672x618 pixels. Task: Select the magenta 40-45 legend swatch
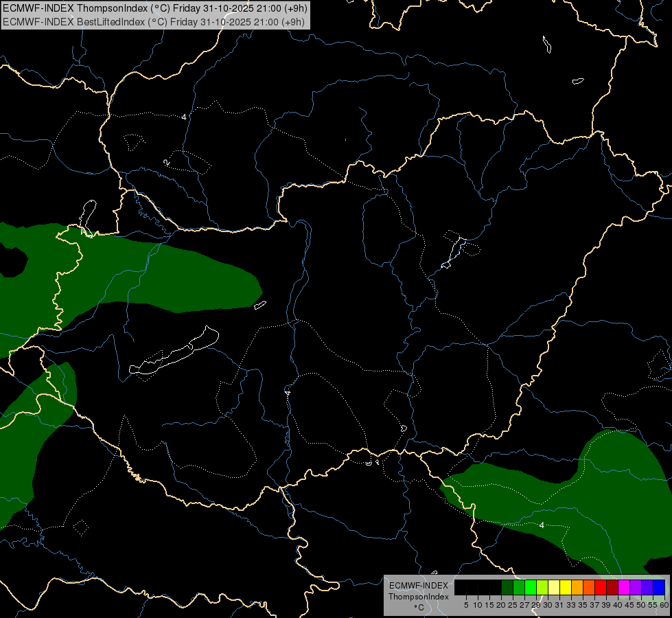pos(624,587)
